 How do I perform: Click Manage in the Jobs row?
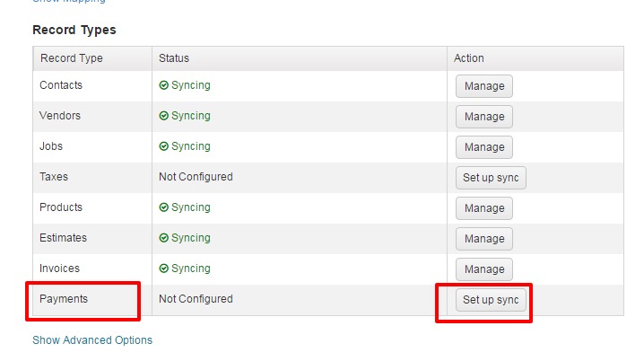483,146
